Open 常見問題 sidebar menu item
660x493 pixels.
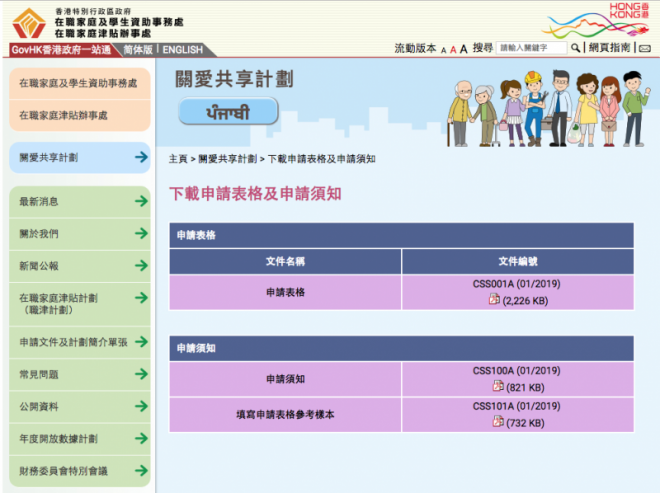(x=80, y=375)
